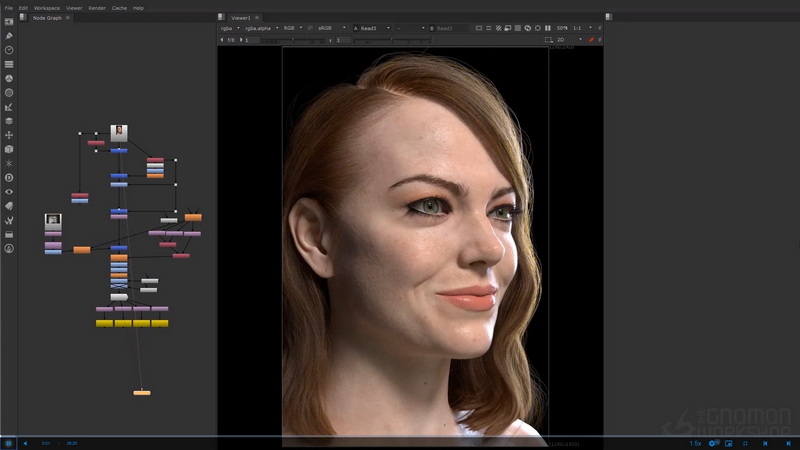Screen dimensions: 800x450
Task: Open the Viewer menu
Action: 74,8
